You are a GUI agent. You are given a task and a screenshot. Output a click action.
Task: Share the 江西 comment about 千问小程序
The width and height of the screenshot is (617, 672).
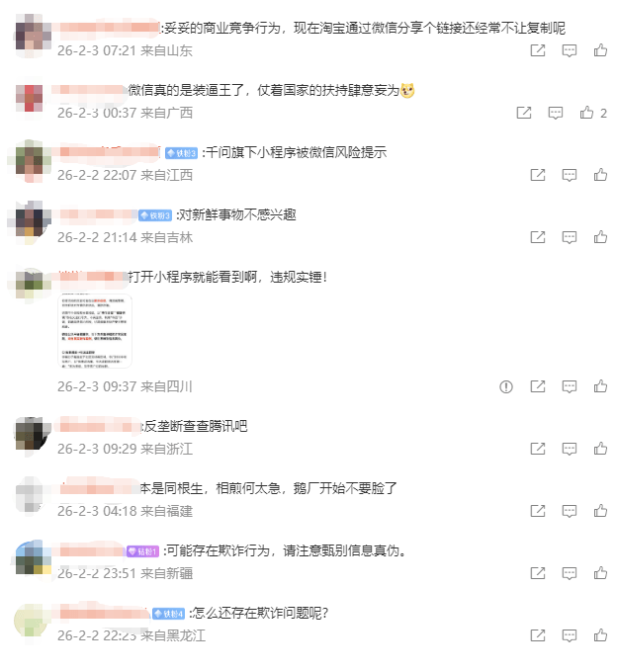pyautogui.click(x=538, y=175)
